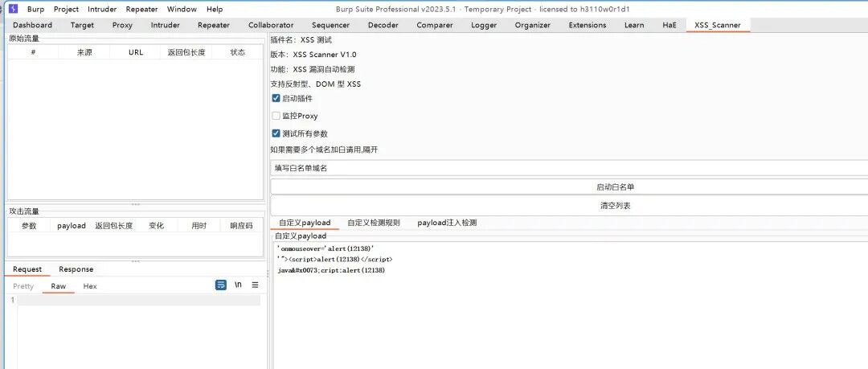Switch to the Target tab
The height and width of the screenshot is (369, 868).
[x=82, y=25]
